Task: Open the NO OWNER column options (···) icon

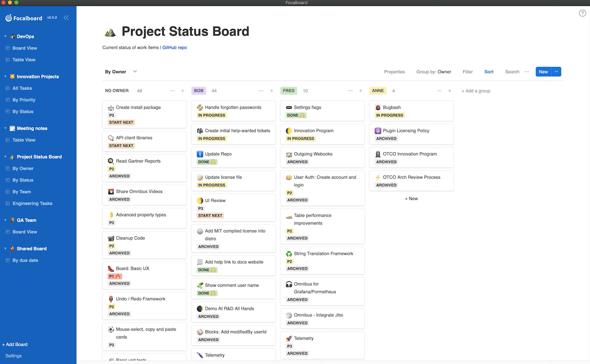Action: [173, 91]
